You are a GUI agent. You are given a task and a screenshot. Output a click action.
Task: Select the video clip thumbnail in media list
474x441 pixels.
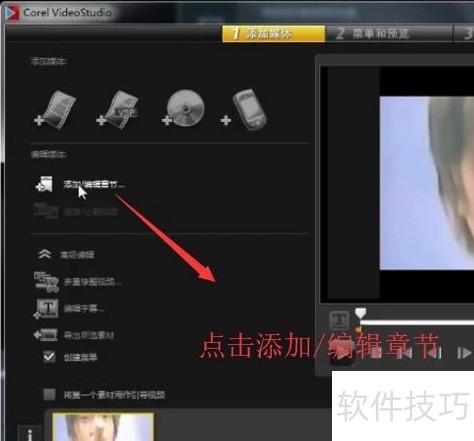pyautogui.click(x=103, y=427)
